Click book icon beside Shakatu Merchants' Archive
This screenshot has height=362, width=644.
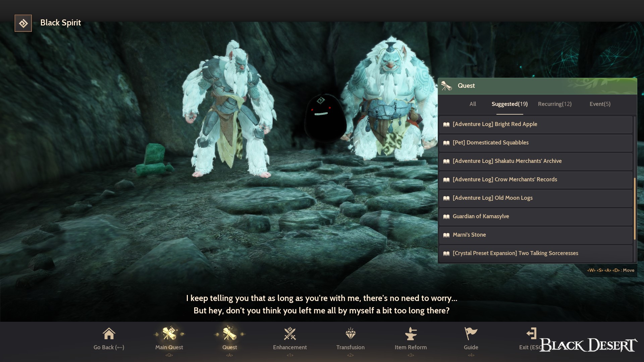446,161
